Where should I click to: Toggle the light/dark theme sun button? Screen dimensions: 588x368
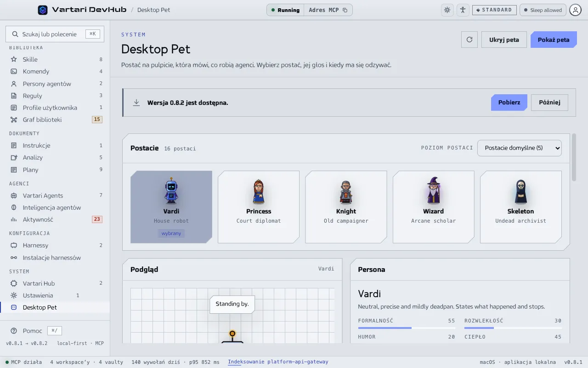click(x=447, y=10)
